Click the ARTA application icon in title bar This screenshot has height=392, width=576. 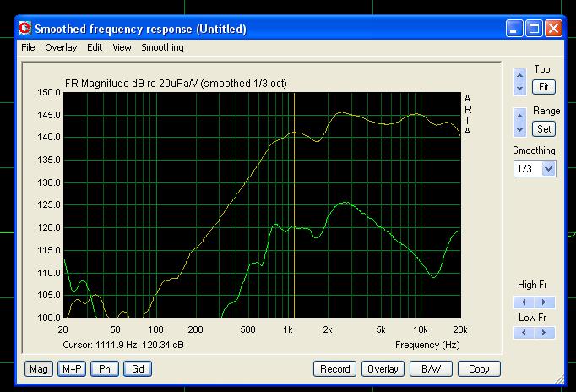coord(25,28)
